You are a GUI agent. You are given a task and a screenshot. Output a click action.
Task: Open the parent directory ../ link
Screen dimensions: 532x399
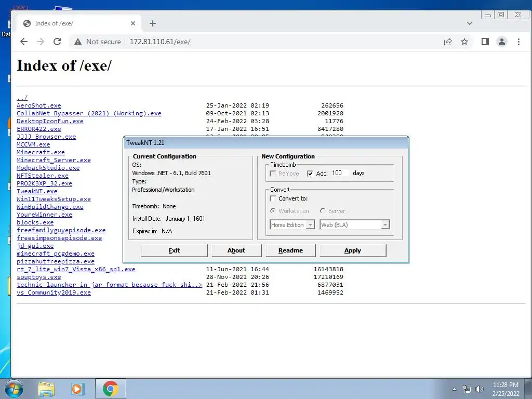pos(22,98)
